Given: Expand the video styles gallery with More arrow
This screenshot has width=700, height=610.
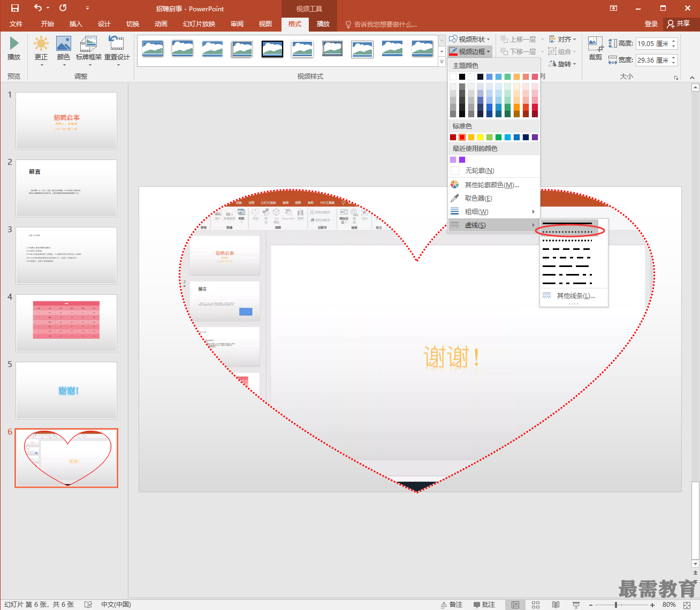Looking at the screenshot, I should 442,62.
